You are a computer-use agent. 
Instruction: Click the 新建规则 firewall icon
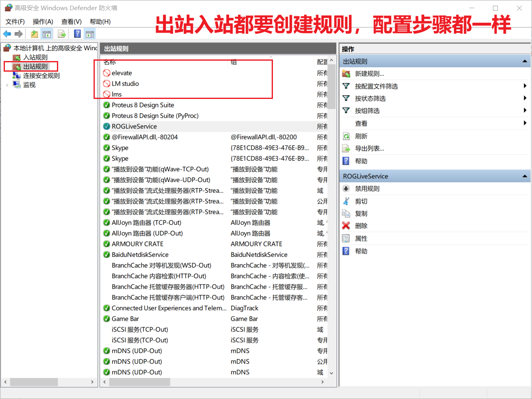pyautogui.click(x=346, y=74)
